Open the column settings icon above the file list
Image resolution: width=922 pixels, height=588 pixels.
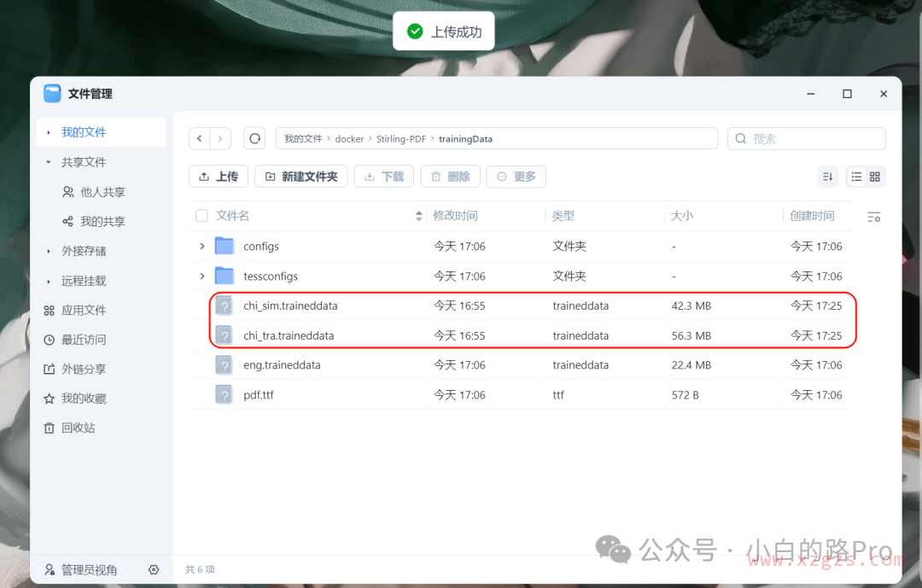click(873, 217)
